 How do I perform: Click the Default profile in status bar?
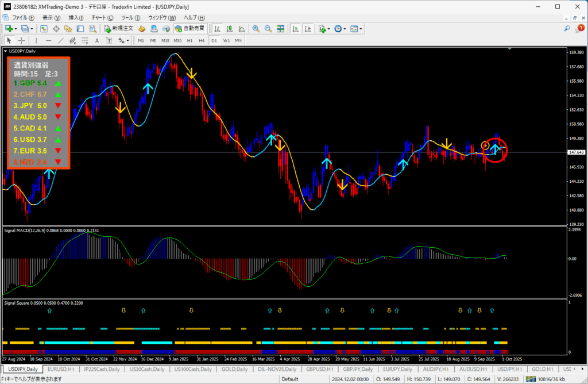click(290, 379)
